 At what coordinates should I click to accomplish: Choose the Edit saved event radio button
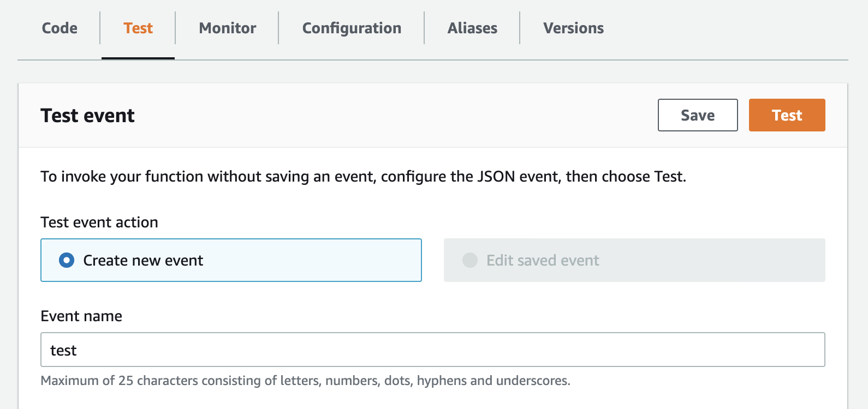[470, 260]
